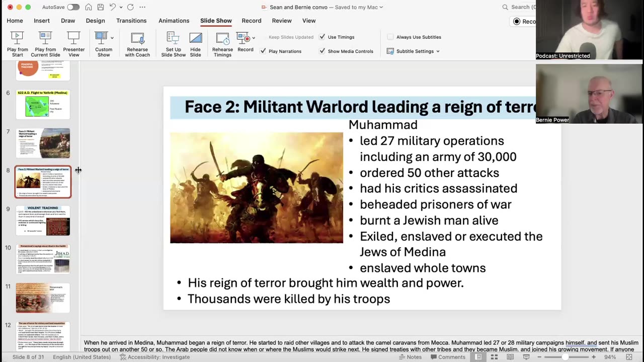The width and height of the screenshot is (644, 362).
Task: Select slide 11 thumbnail
Action: click(43, 298)
